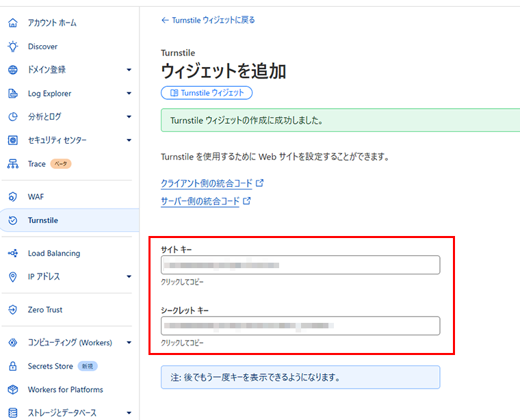Click the Turnstile checkmark icon in sidebar
The height and width of the screenshot is (420, 520).
tap(12, 220)
